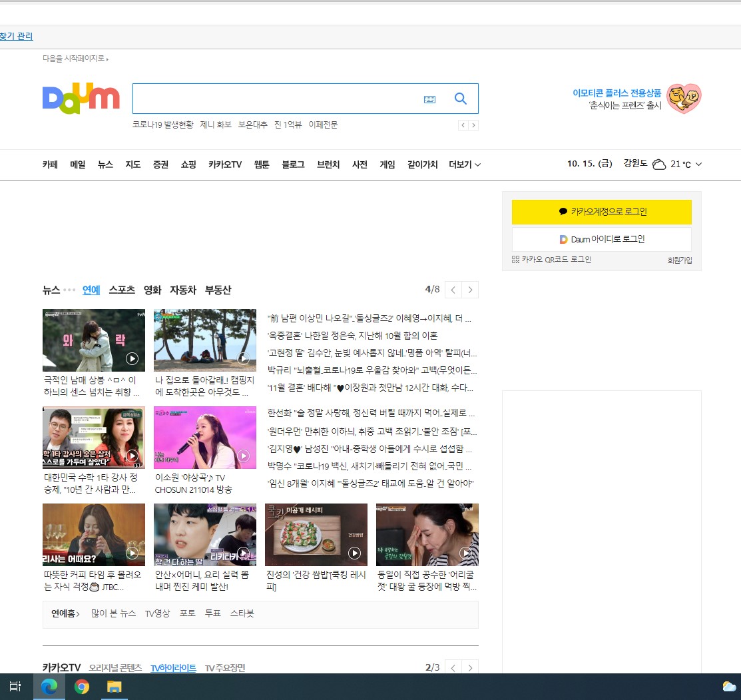
Task: Click the 카카오 QR코드 로그인 icon link
Action: point(551,260)
